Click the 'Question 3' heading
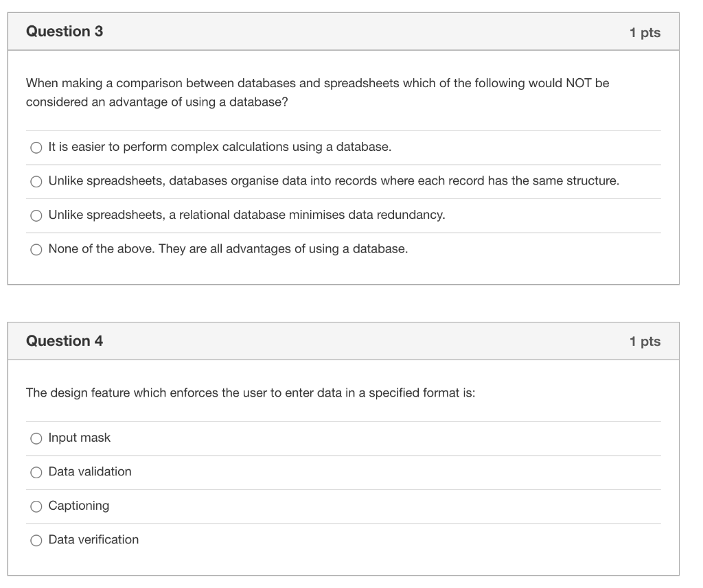Viewport: 703px width, 588px height. (65, 32)
